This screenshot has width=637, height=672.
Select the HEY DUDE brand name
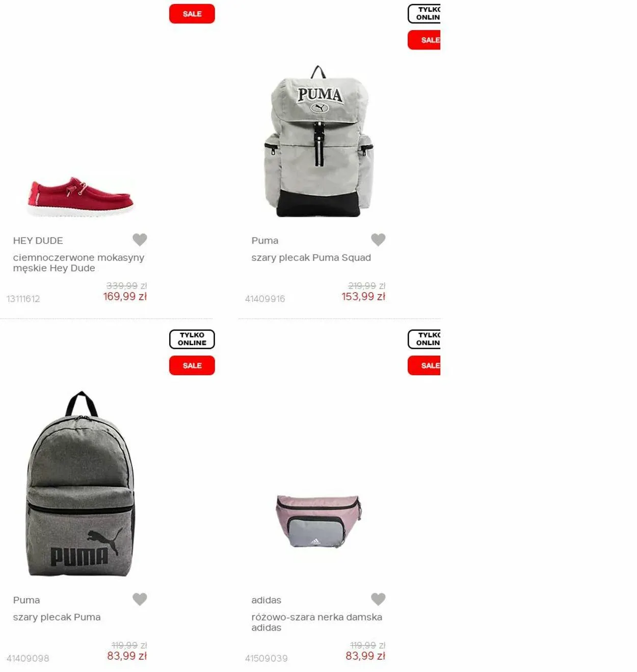pos(38,241)
